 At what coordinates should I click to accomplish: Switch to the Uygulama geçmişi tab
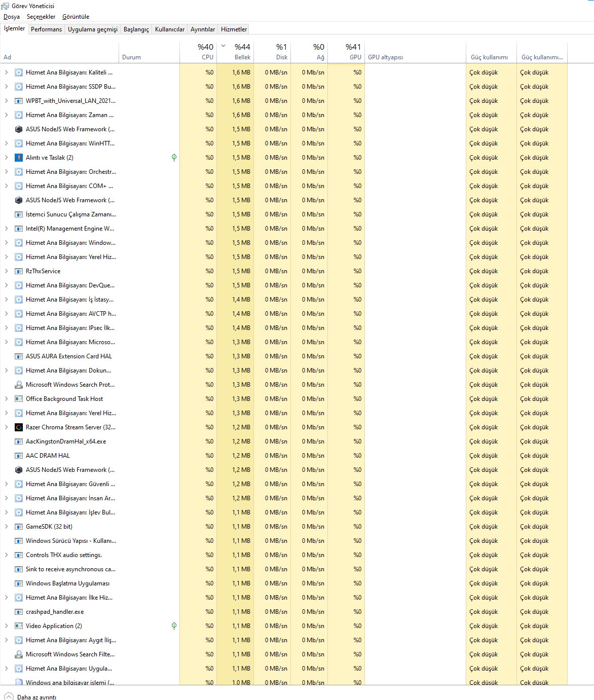tap(93, 29)
